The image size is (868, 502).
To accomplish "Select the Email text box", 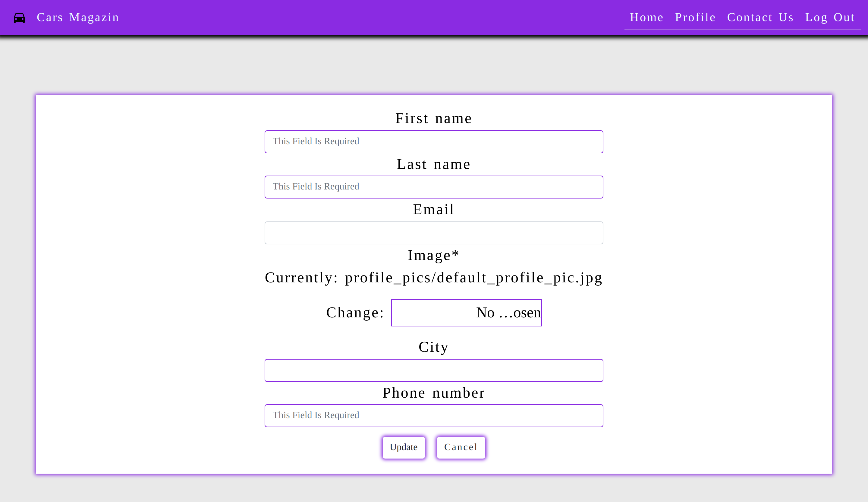I will (x=434, y=233).
